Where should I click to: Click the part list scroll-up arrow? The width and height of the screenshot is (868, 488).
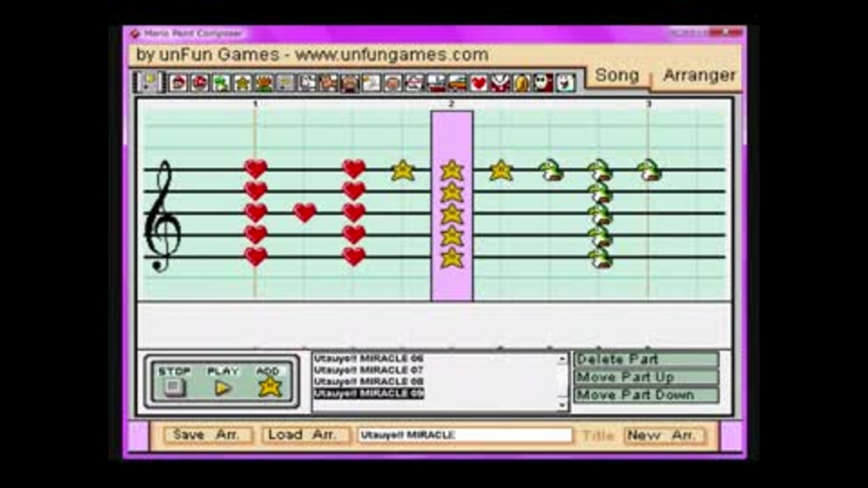561,359
